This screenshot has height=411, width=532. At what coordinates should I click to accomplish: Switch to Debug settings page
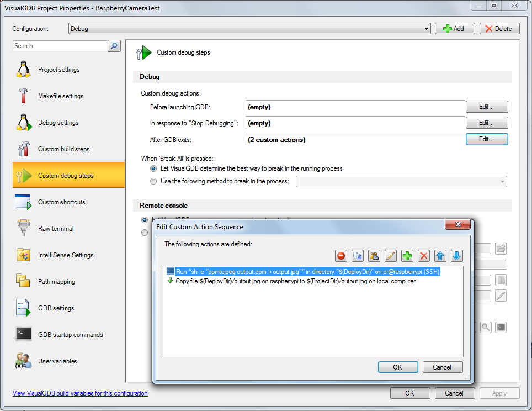point(68,123)
